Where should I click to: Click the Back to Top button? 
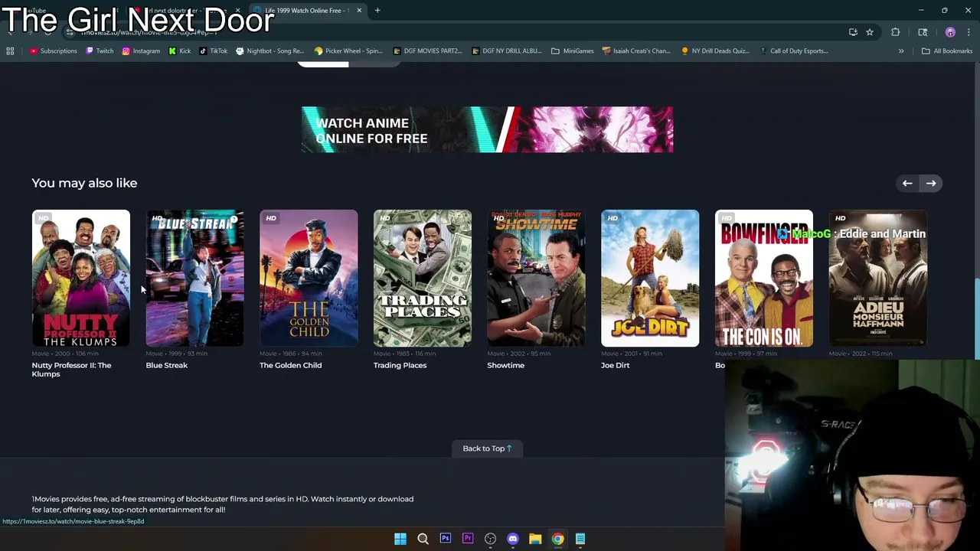click(487, 448)
